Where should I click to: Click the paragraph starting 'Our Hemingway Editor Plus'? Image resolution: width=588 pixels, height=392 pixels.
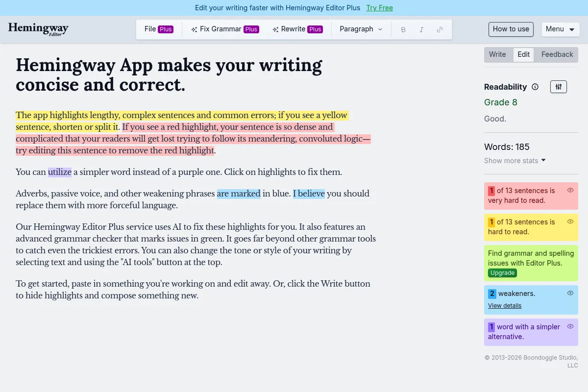point(196,245)
